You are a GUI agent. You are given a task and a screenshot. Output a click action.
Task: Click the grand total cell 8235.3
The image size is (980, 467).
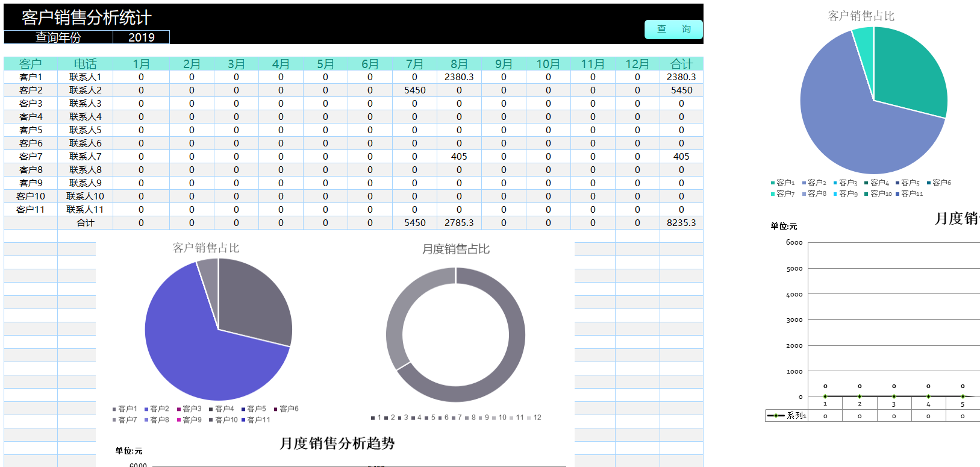tap(681, 223)
